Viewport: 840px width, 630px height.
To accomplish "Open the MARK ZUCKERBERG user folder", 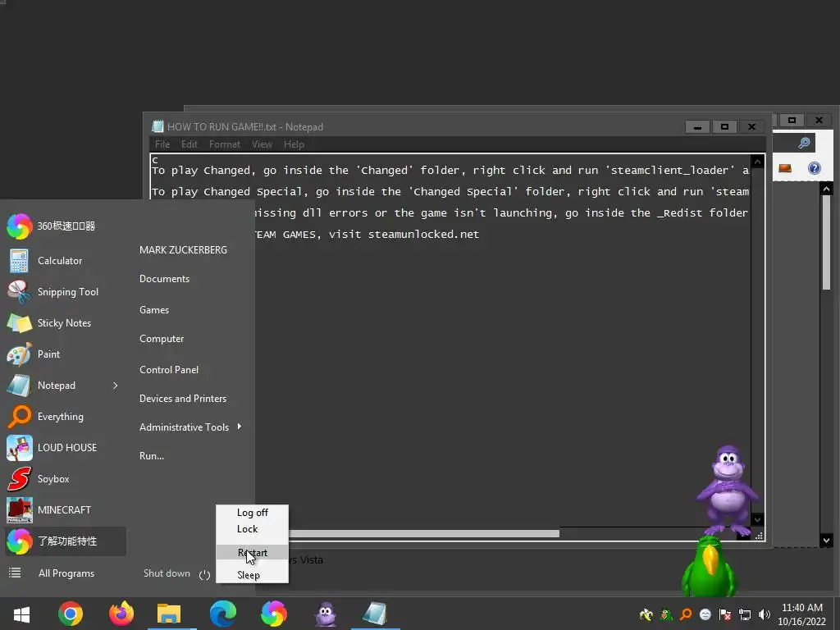I will tap(183, 250).
